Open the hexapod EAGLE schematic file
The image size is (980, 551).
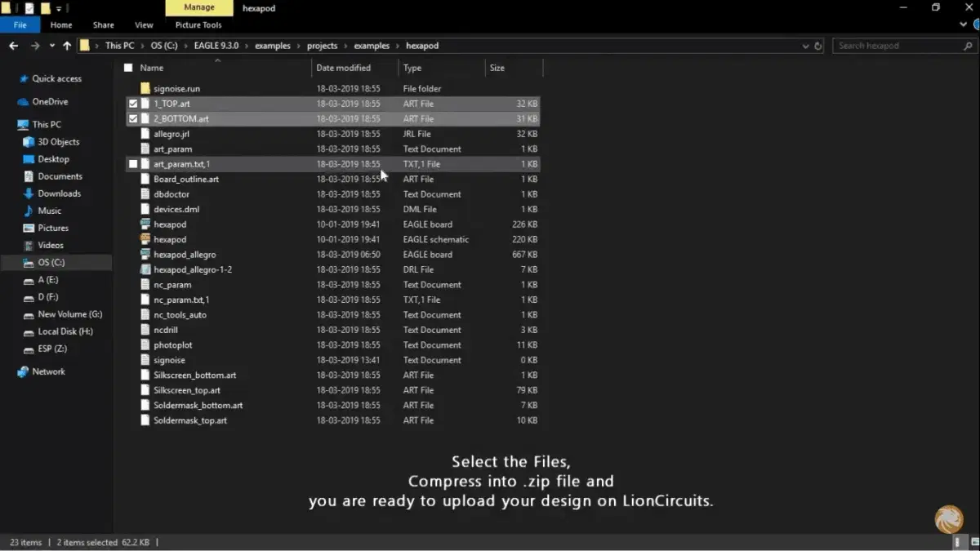point(170,239)
